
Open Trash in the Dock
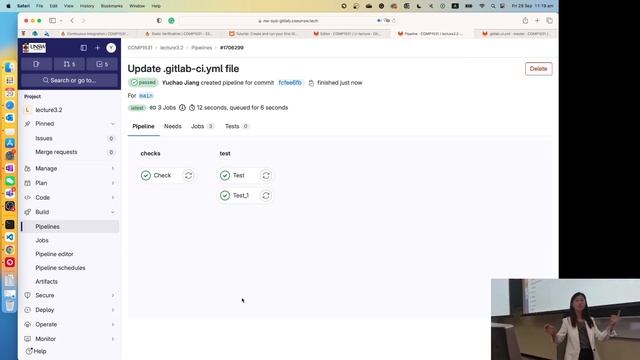pos(10,305)
